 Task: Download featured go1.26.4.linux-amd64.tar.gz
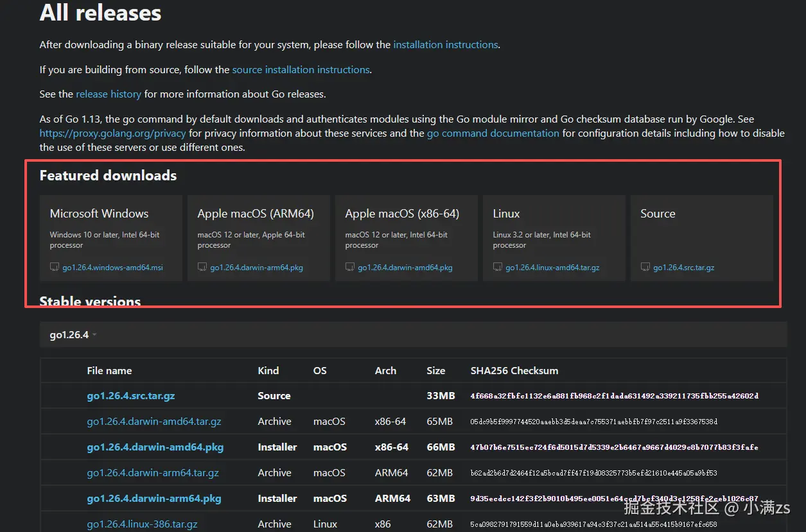[552, 268]
